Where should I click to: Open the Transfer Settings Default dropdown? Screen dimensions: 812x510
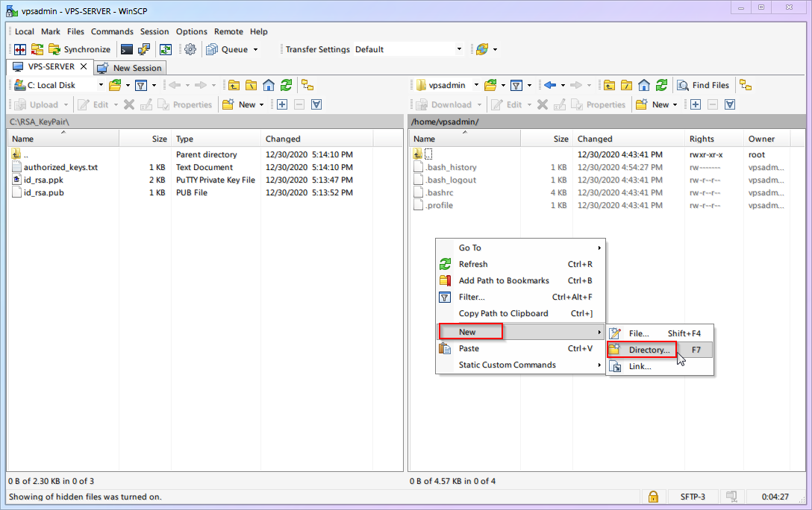[459, 49]
